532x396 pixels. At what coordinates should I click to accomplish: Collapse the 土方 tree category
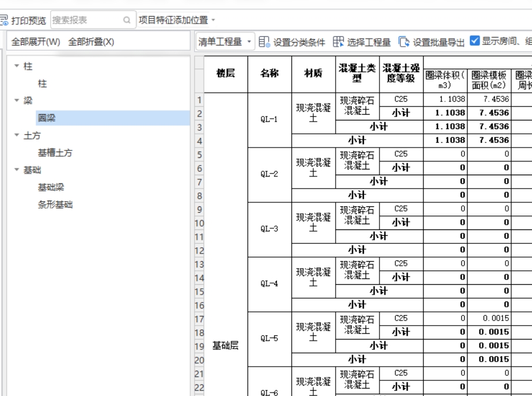click(17, 135)
